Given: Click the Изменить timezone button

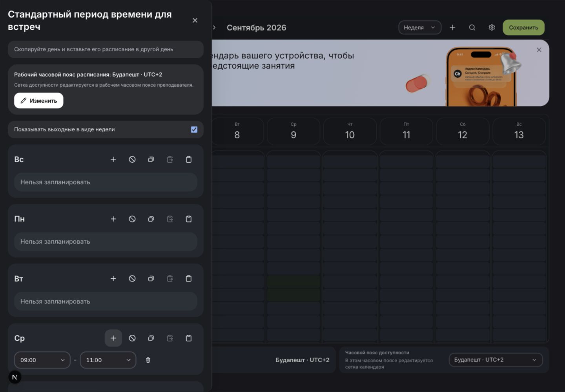Looking at the screenshot, I should point(39,100).
